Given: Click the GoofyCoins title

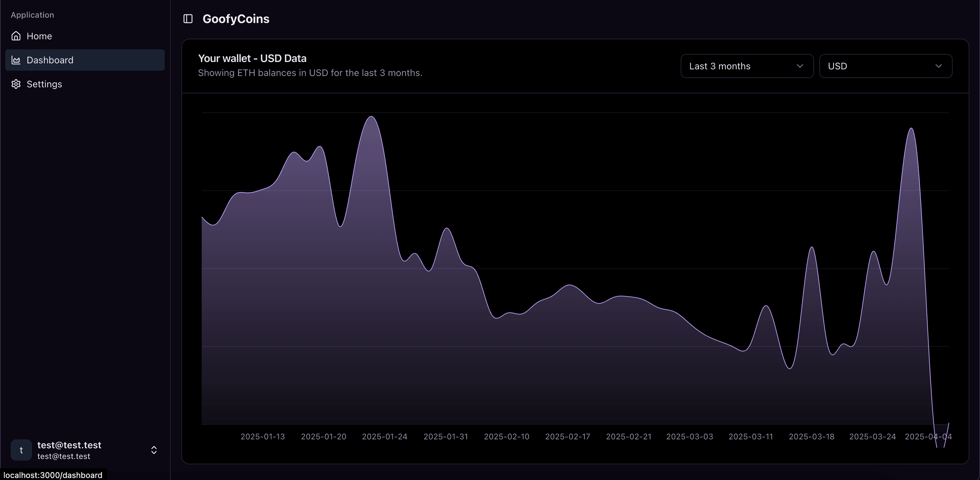Looking at the screenshot, I should [236, 19].
